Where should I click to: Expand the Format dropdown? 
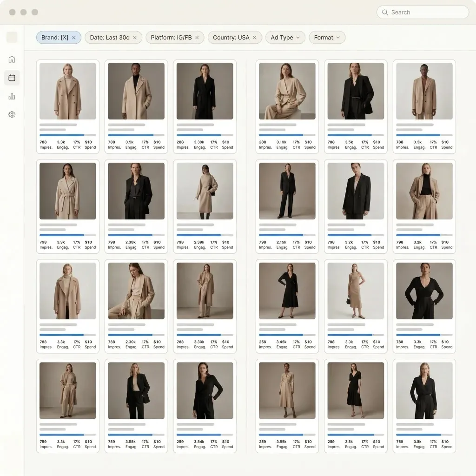(x=327, y=38)
